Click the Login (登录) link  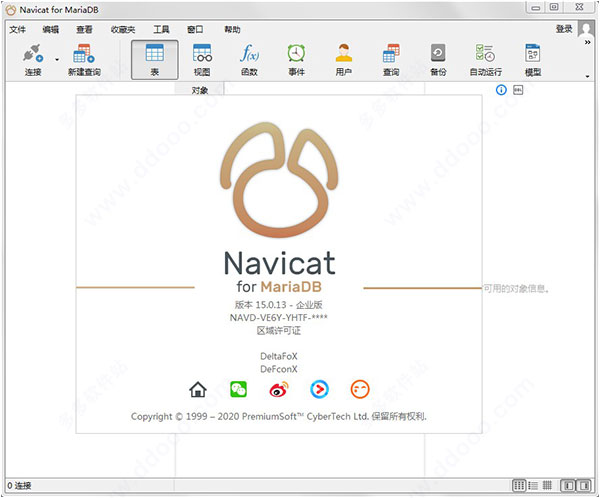tap(564, 29)
